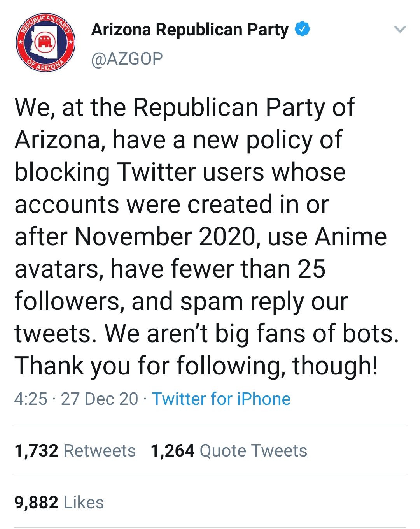Click the tweet's first line of text
Viewport: 420px width, 529px height.
(184, 107)
